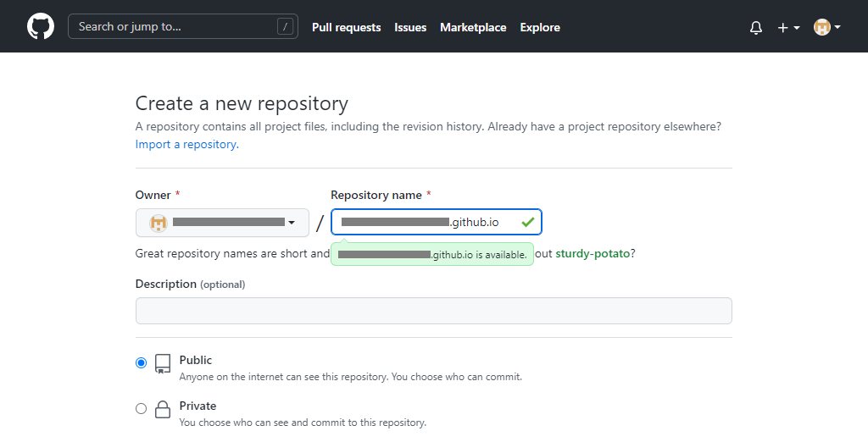Screen dimensions: 868x442
Task: Open the Owner dropdown
Action: 222,223
